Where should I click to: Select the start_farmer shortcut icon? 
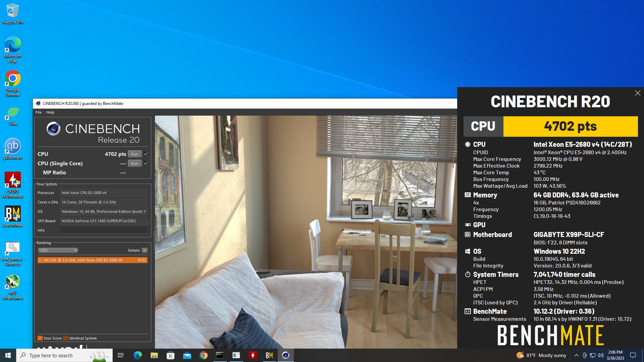tap(12, 254)
